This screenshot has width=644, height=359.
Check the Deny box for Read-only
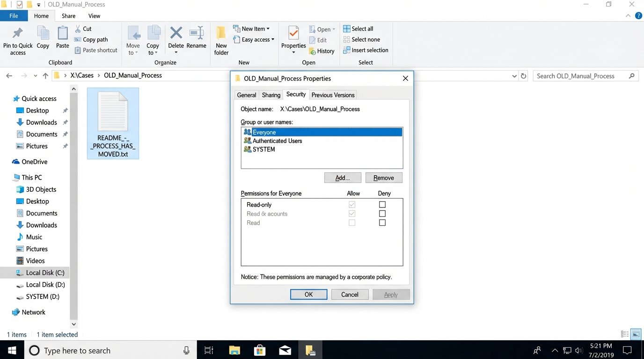pyautogui.click(x=382, y=204)
